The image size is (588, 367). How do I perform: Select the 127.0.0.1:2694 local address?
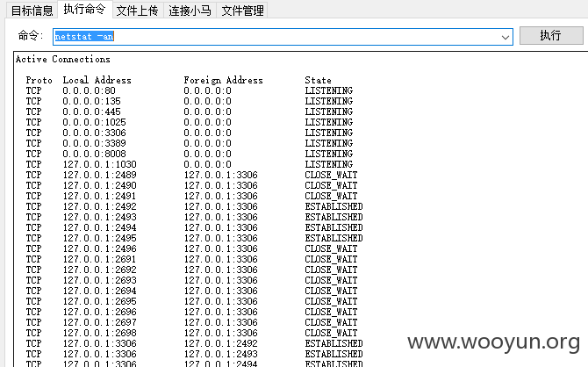[99, 290]
